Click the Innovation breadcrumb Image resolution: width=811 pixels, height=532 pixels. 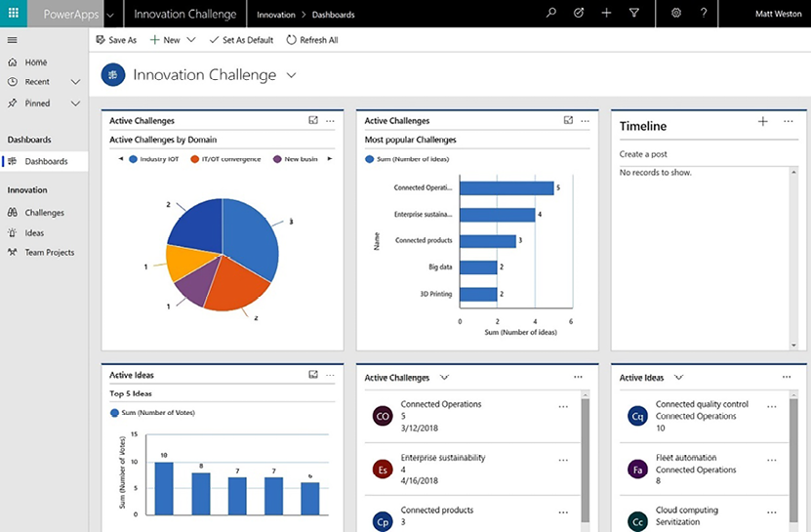[275, 15]
